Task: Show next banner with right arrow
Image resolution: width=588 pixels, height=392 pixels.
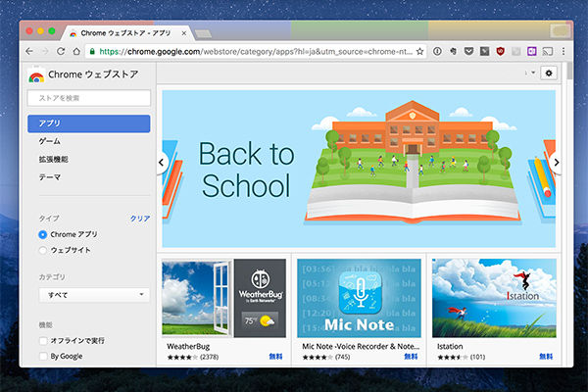Action: coord(556,163)
